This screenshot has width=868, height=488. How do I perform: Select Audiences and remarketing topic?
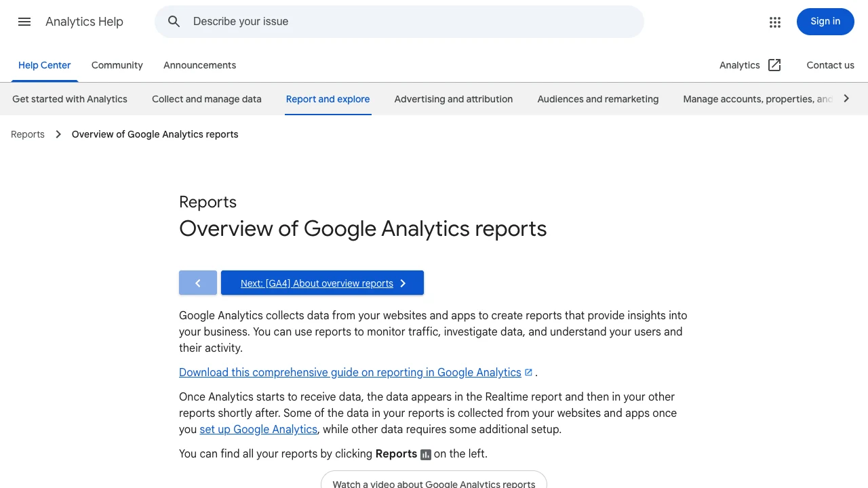point(598,99)
